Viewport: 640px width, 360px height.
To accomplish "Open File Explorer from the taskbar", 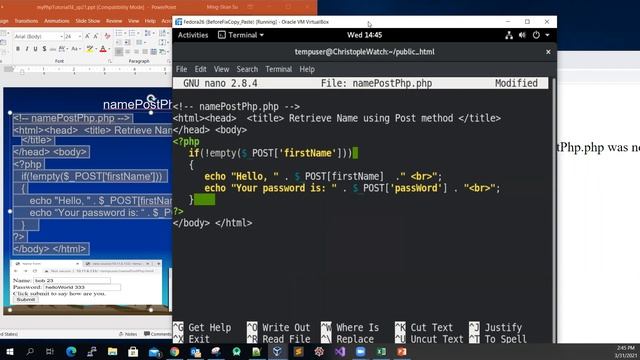I will (x=113, y=351).
